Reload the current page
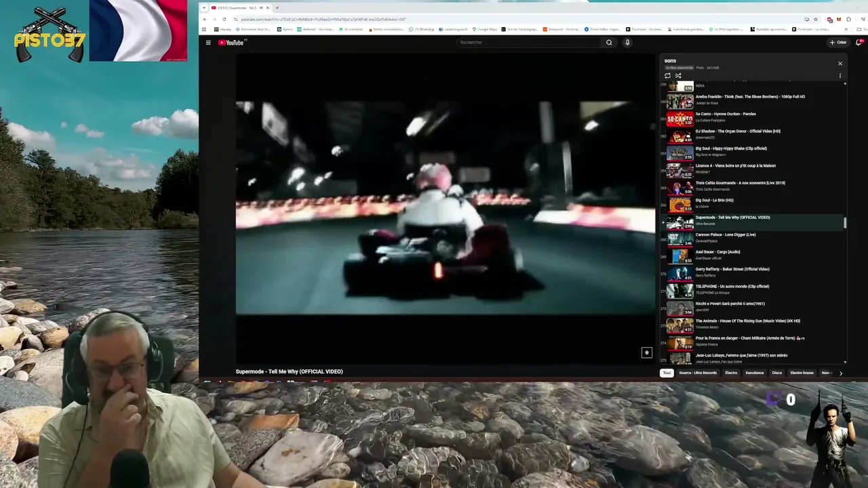The height and width of the screenshot is (488, 868). point(224,19)
